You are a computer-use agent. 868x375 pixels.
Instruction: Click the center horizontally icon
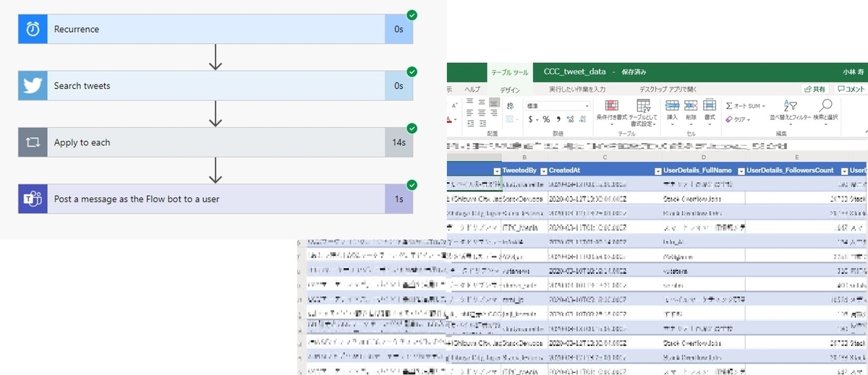pyautogui.click(x=482, y=112)
